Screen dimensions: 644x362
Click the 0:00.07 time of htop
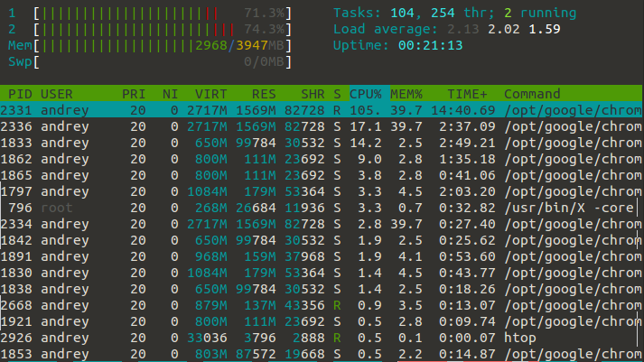(x=467, y=338)
